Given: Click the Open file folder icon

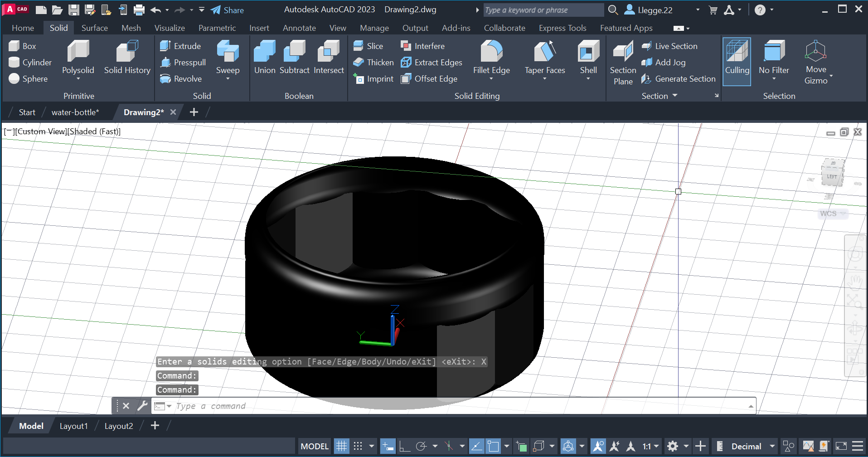Looking at the screenshot, I should click(x=57, y=10).
